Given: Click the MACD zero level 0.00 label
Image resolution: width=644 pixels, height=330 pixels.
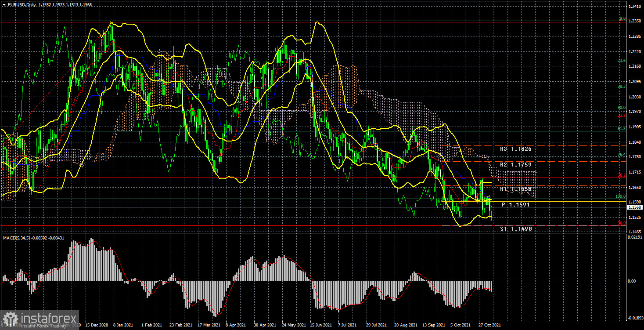Looking at the screenshot, I should 631,281.
